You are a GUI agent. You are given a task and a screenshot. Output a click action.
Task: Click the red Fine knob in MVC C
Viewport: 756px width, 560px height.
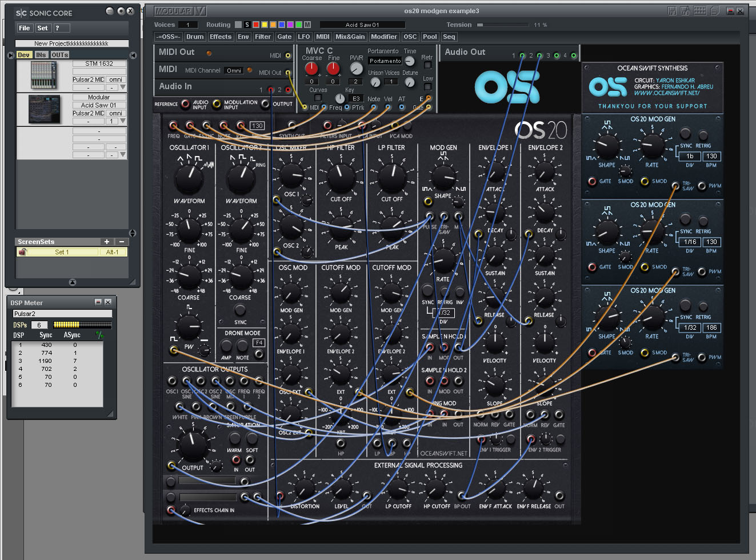pyautogui.click(x=333, y=69)
